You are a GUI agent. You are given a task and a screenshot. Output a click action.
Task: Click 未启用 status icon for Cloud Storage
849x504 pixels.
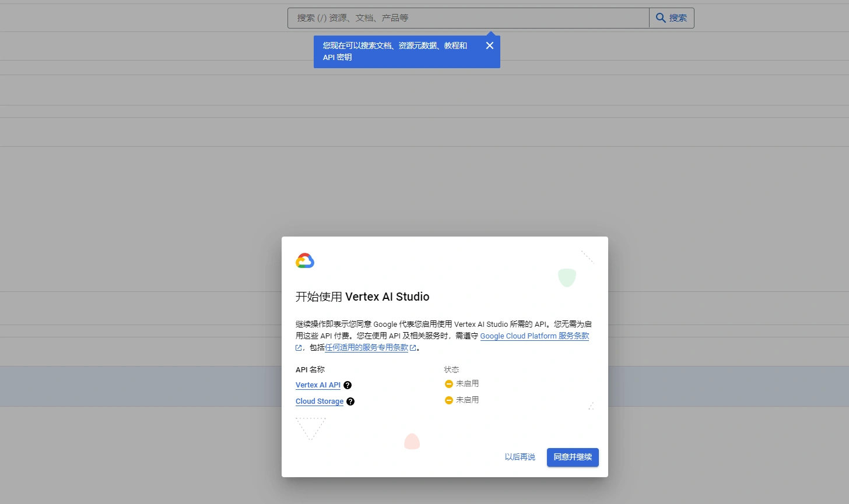click(x=449, y=400)
